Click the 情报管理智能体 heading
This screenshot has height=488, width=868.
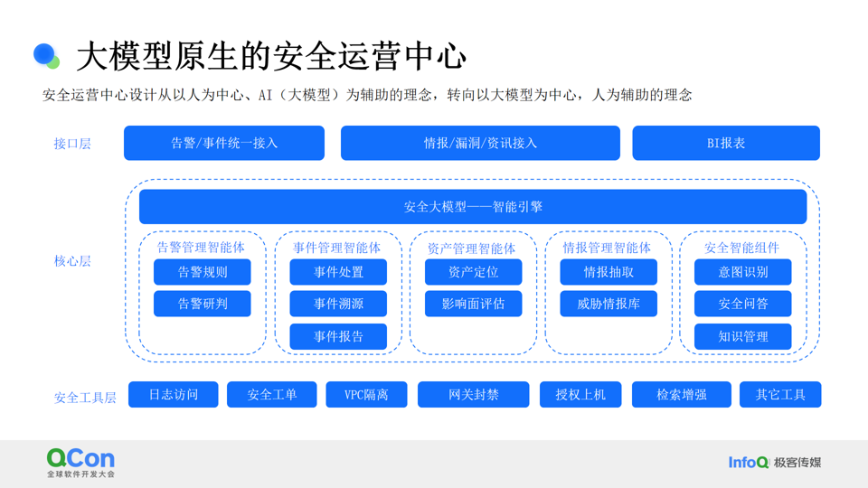point(607,248)
